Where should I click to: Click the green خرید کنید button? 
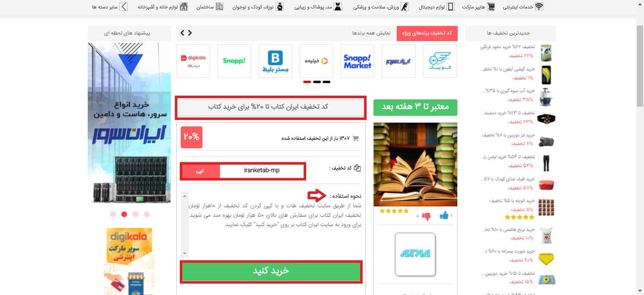click(x=271, y=272)
